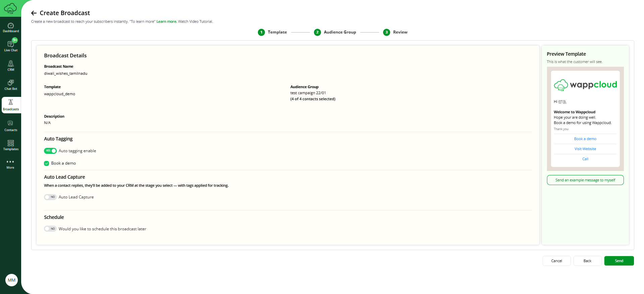Uncheck the Book a demo checkbox
Image resolution: width=644 pixels, height=294 pixels.
pyautogui.click(x=47, y=164)
